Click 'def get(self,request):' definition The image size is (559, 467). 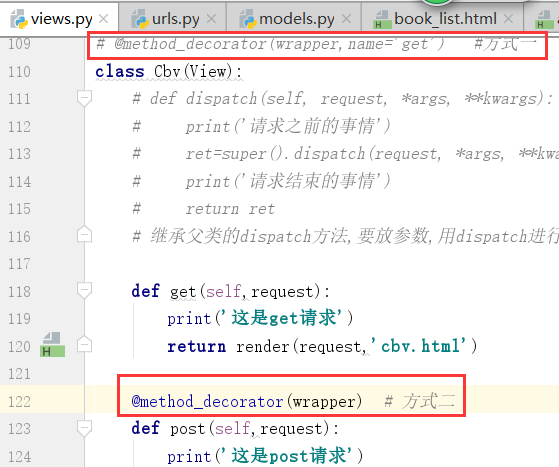click(231, 291)
